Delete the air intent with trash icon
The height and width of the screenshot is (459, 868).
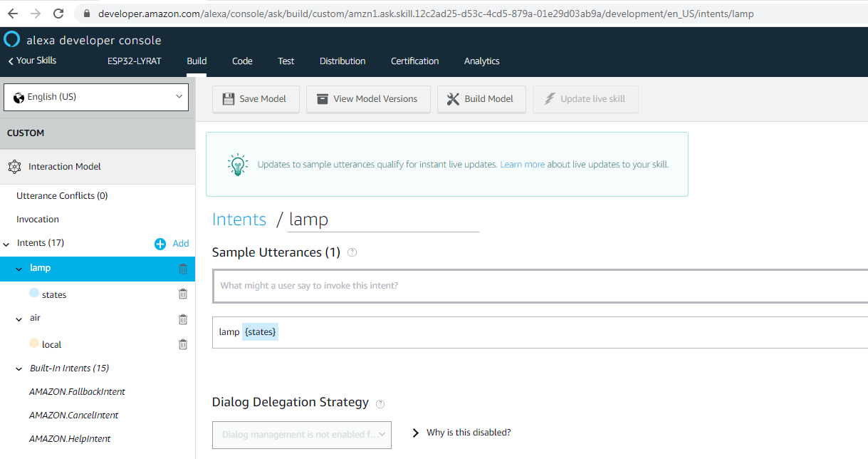[x=183, y=319]
